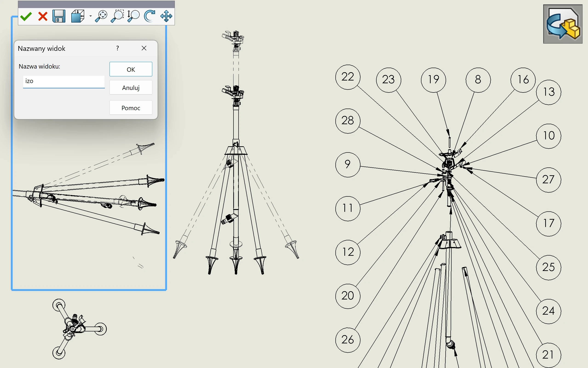Click the Pomoc button
588x368 pixels.
131,108
